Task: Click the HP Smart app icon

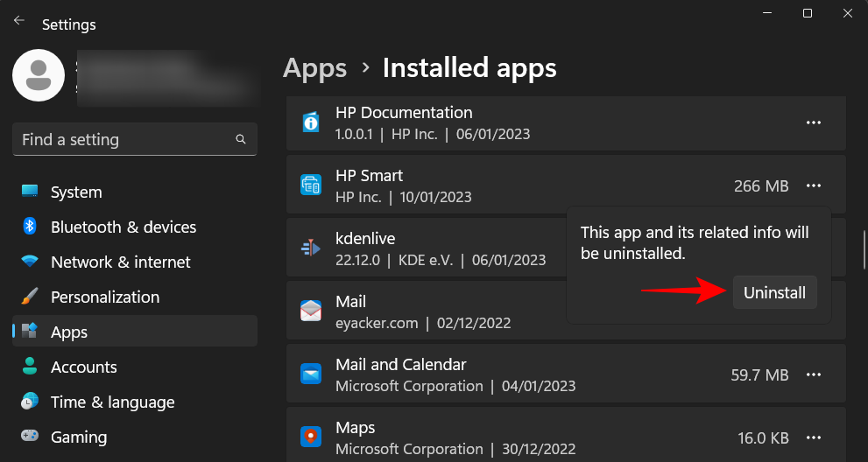Action: (311, 185)
